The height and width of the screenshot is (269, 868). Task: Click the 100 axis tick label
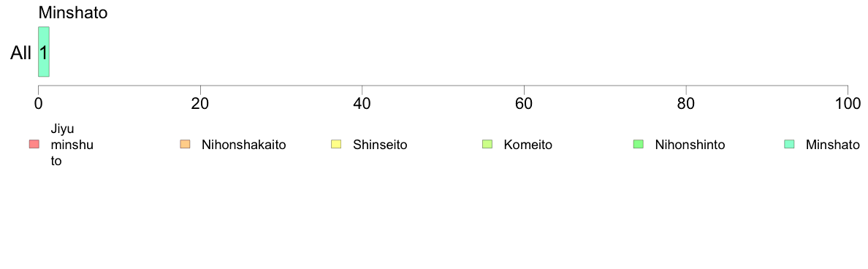coord(847,103)
